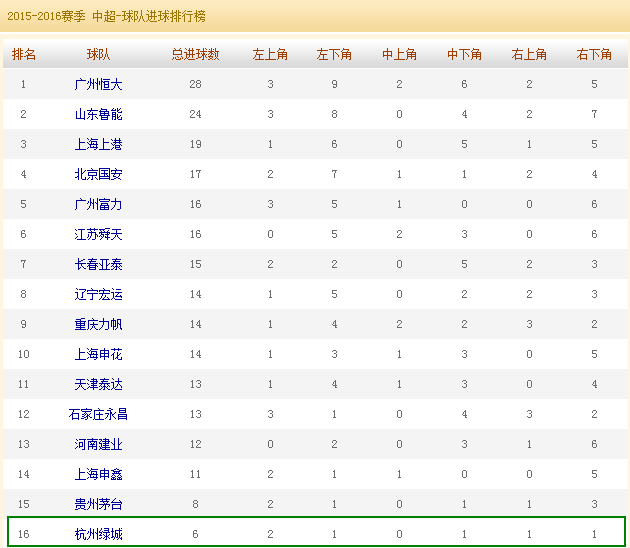This screenshot has height=548, width=630.
Task: Select total goals 8 for 贵州茅台
Action: tap(195, 504)
